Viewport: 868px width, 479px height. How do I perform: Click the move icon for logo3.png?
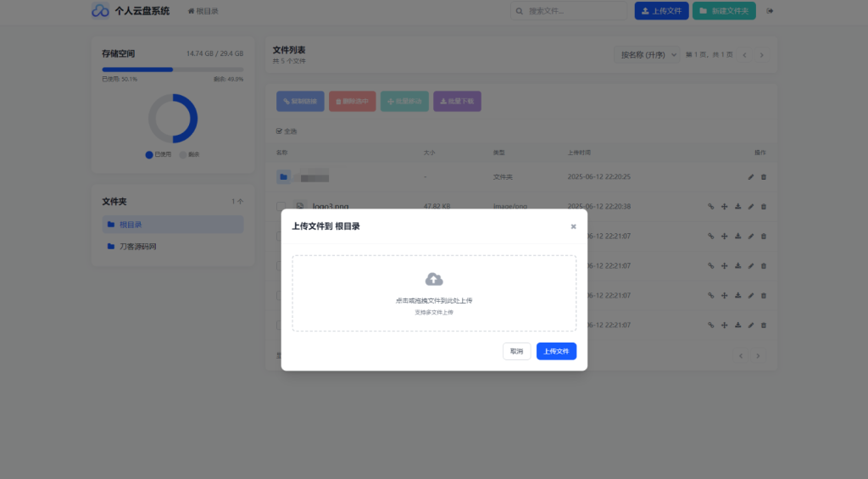(x=724, y=207)
